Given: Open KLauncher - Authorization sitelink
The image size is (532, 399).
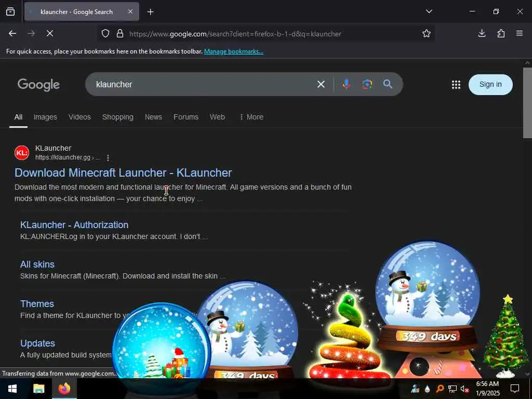Looking at the screenshot, I should 74,225.
